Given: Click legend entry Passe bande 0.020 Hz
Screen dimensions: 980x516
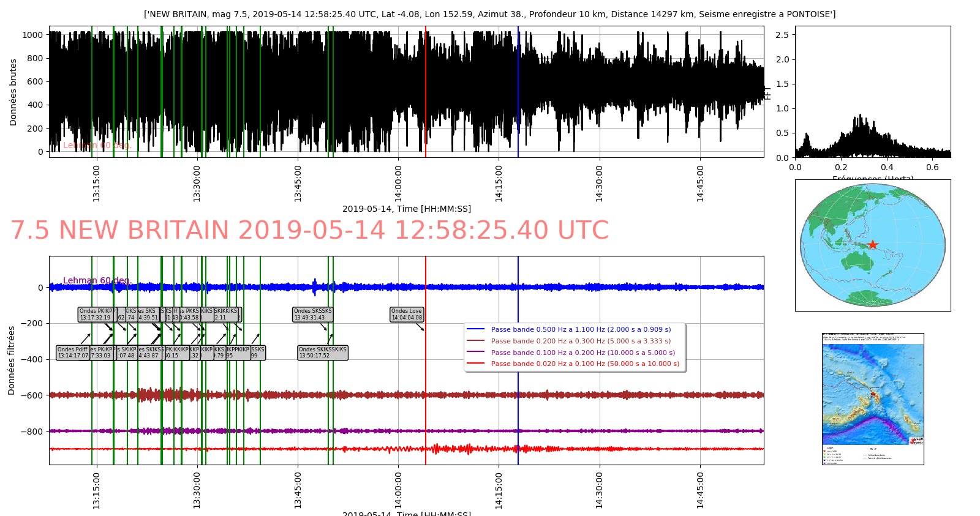Looking at the screenshot, I should [584, 364].
